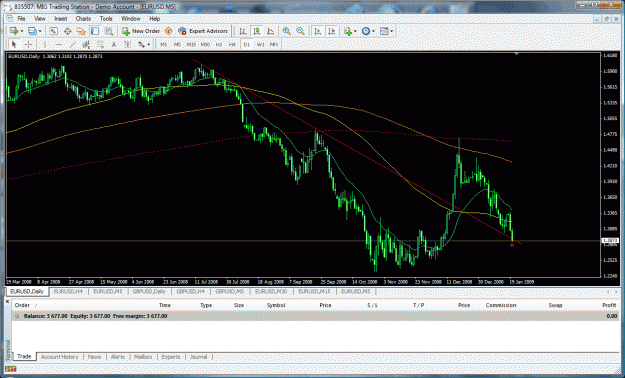The width and height of the screenshot is (625, 378).
Task: Switch to candlestick chart icon
Action: (256, 31)
